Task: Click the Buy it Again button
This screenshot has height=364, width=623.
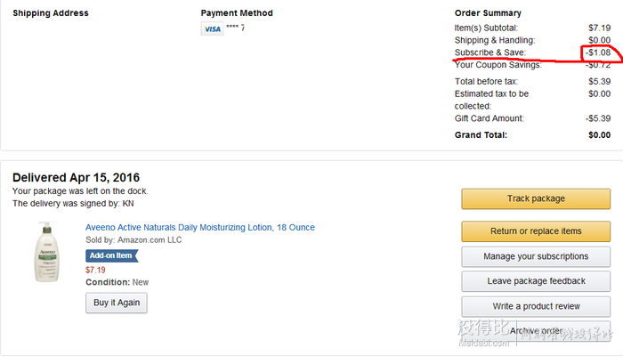Action: click(117, 303)
